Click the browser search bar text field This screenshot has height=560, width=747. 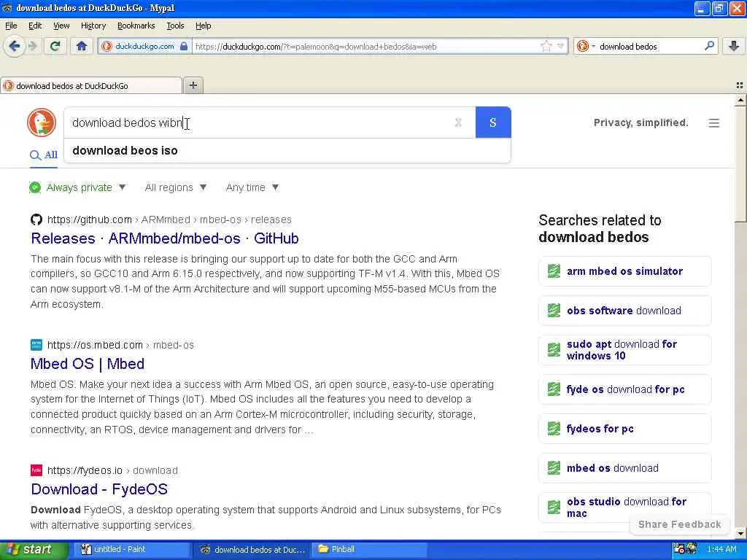(650, 46)
